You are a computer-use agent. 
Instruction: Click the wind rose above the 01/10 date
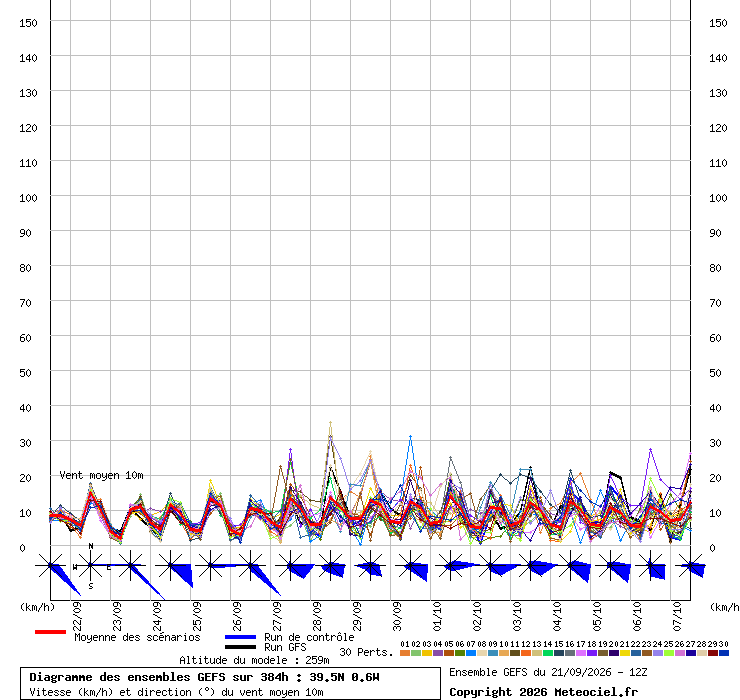point(451,565)
